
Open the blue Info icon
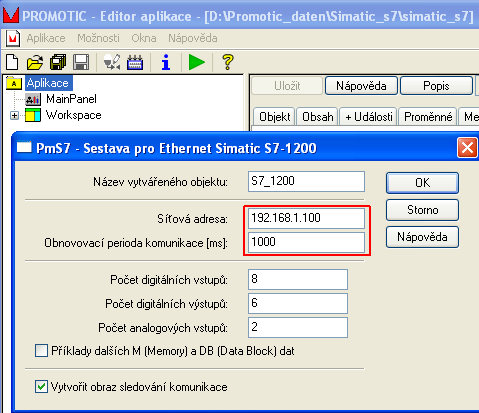click(x=166, y=62)
